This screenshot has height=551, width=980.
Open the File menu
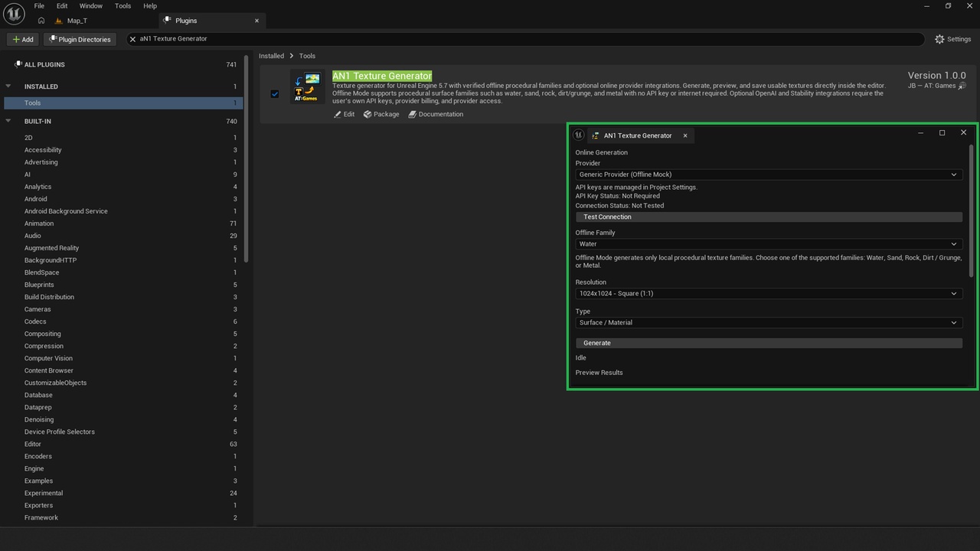pos(39,6)
